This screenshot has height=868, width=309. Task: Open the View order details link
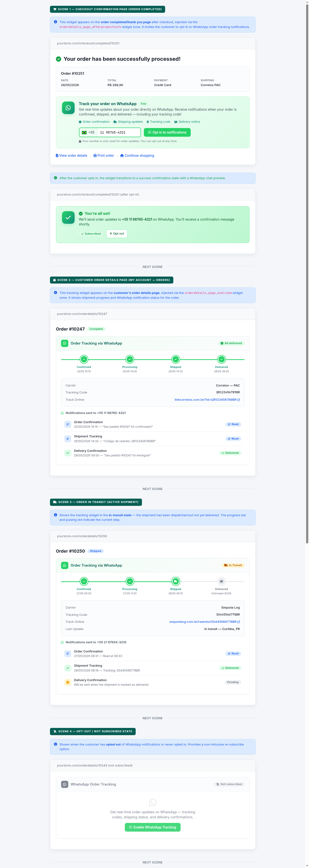click(x=71, y=156)
